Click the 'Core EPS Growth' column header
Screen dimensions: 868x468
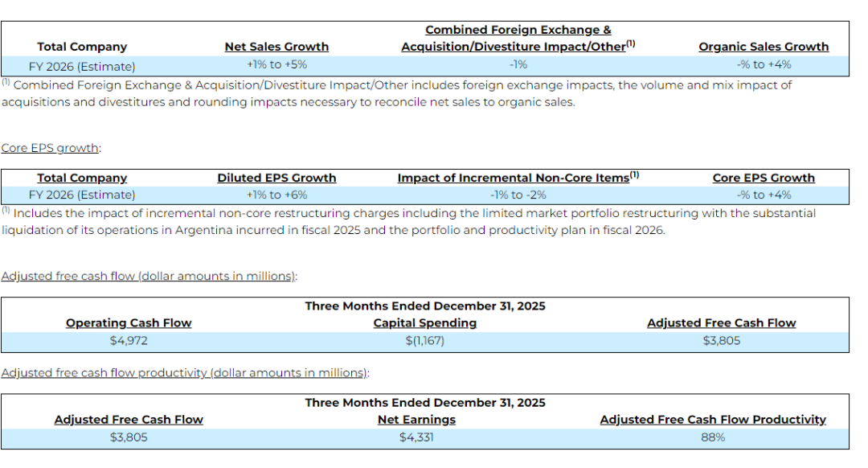pyautogui.click(x=763, y=178)
